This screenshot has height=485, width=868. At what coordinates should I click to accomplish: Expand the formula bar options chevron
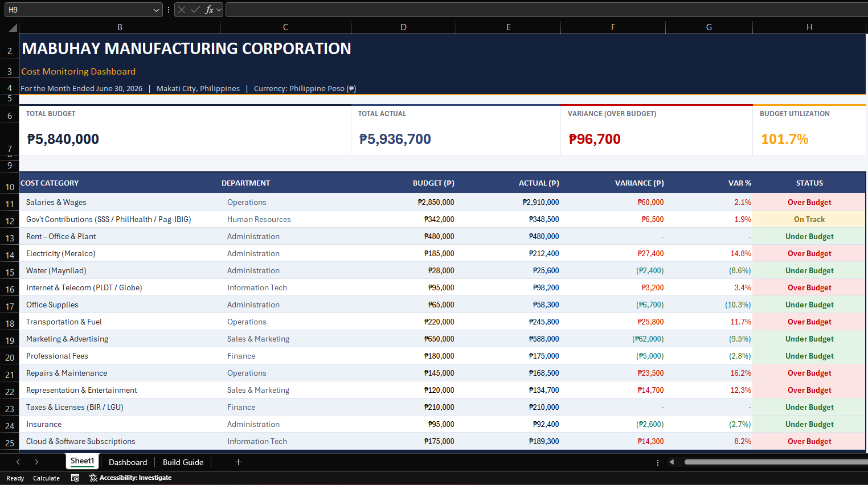click(x=219, y=10)
